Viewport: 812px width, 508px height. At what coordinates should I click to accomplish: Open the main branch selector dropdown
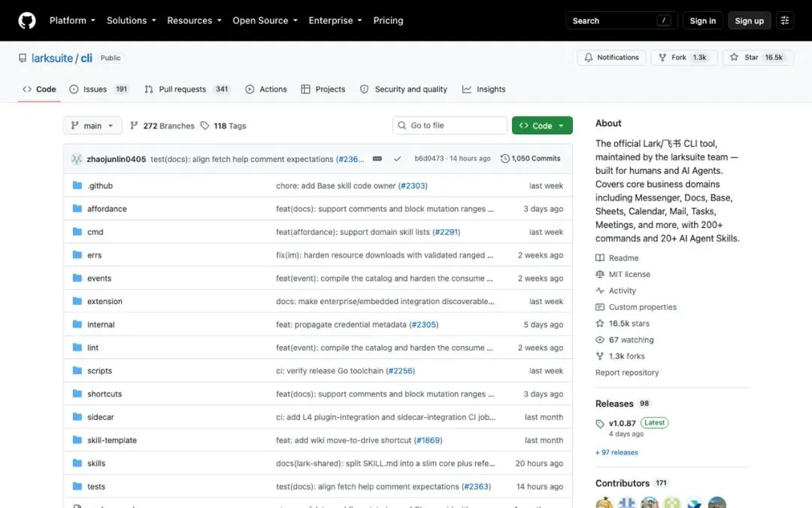click(92, 126)
